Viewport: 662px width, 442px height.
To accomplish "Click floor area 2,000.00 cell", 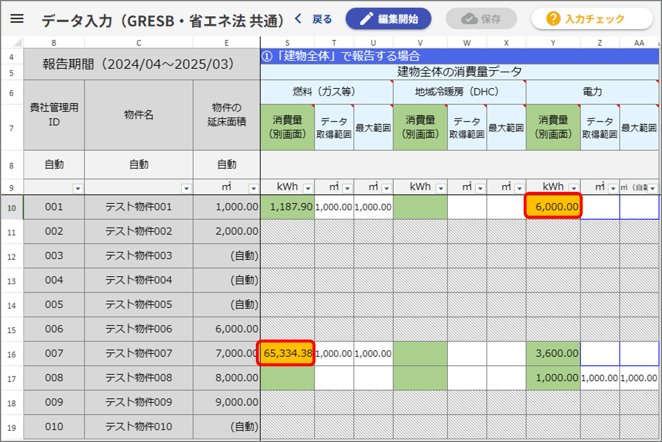I will click(227, 231).
